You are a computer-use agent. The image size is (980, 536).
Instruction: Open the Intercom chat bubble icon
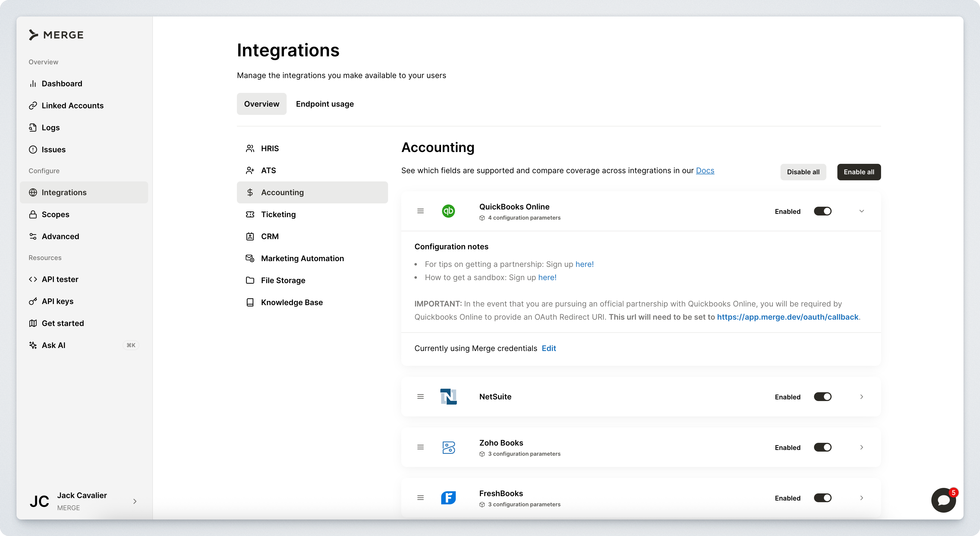pos(943,500)
